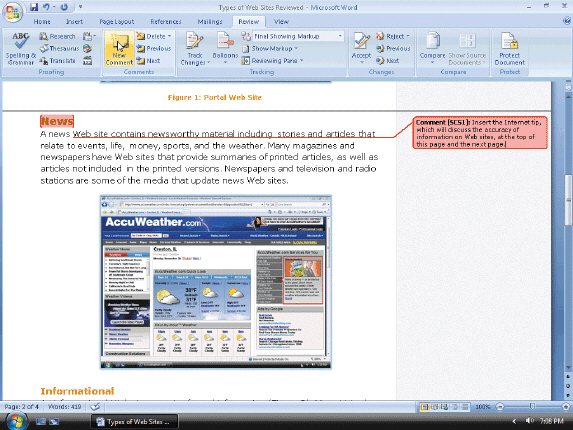Click the Translate button
The width and height of the screenshot is (573, 430).
pyautogui.click(x=57, y=61)
